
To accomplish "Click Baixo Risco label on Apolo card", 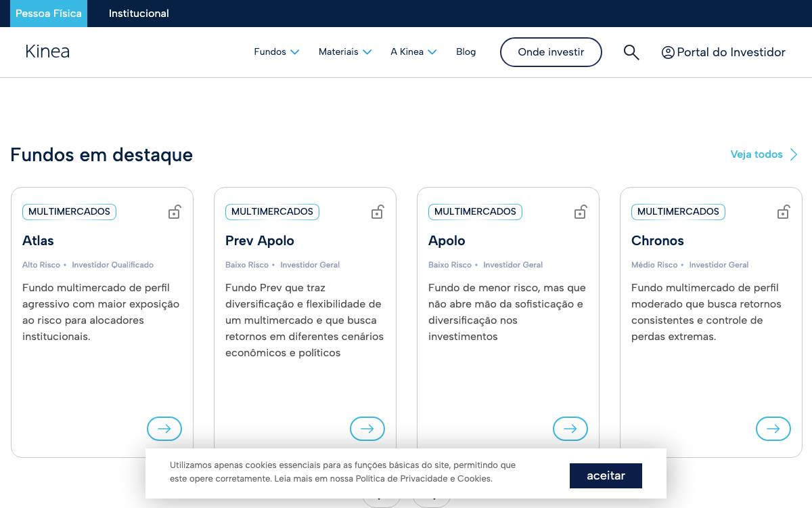I will [x=450, y=265].
